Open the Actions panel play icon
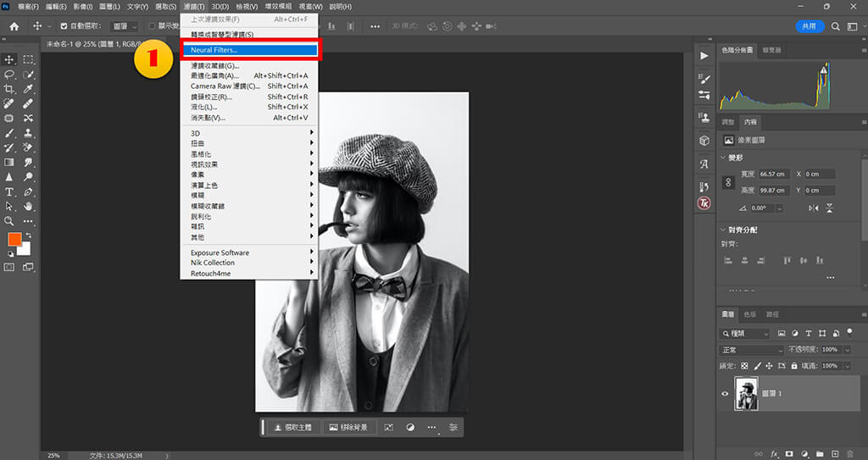This screenshot has height=460, width=868. (704, 55)
